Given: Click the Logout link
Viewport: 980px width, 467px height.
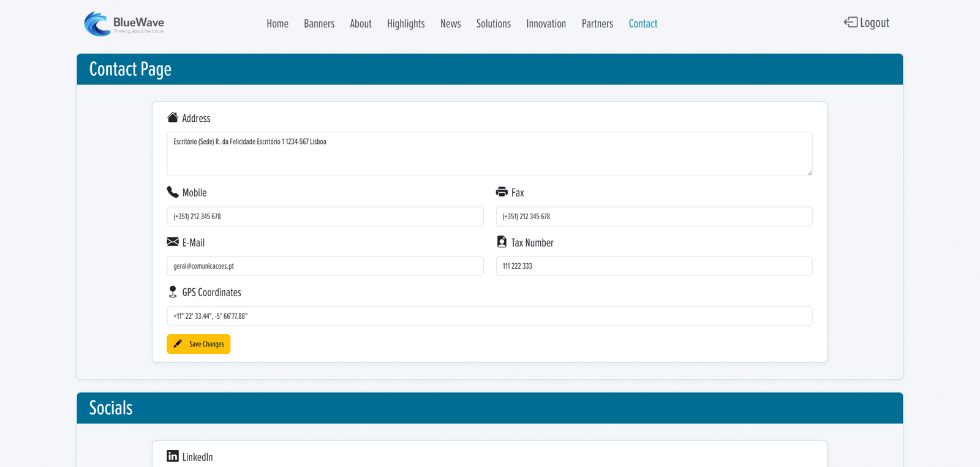Looking at the screenshot, I should pos(867,23).
